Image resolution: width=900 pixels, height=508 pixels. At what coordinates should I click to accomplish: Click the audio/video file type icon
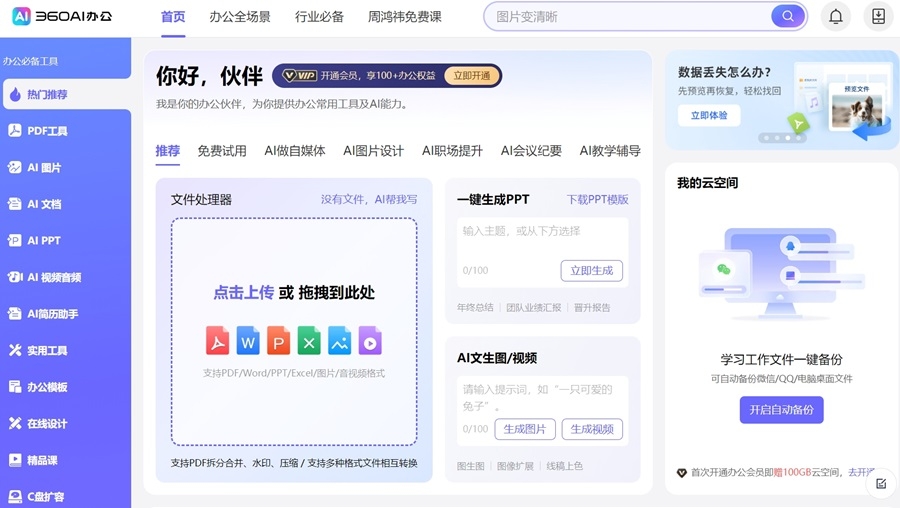point(370,340)
